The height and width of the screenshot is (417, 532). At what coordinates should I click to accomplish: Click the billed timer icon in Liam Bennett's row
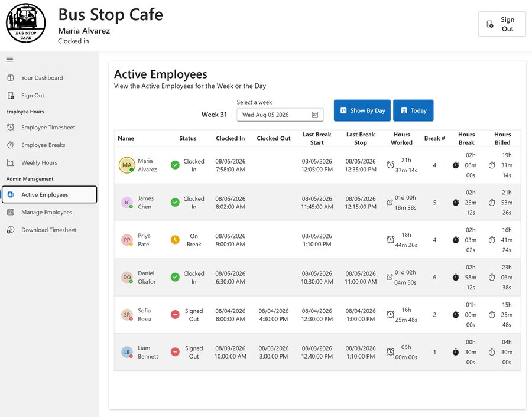[492, 352]
